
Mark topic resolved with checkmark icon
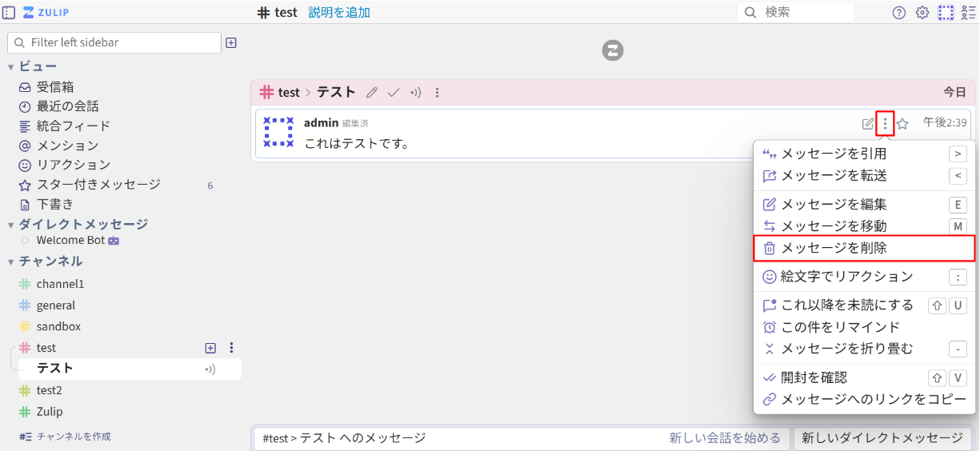pos(393,93)
